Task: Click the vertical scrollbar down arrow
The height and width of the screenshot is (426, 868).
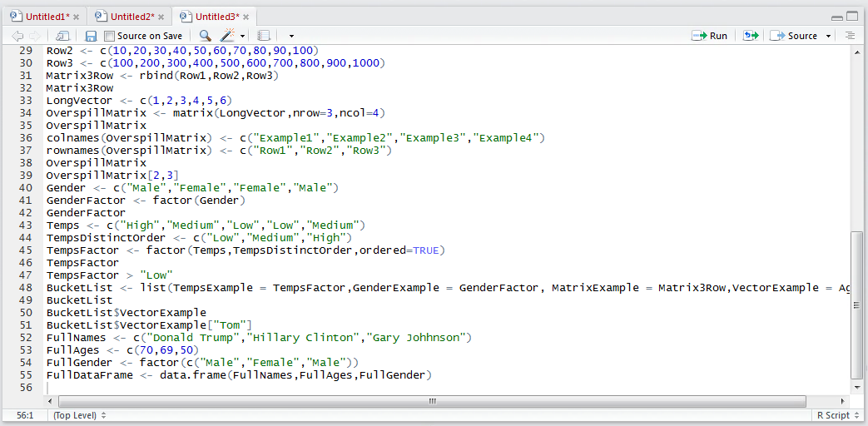Action: coord(856,387)
